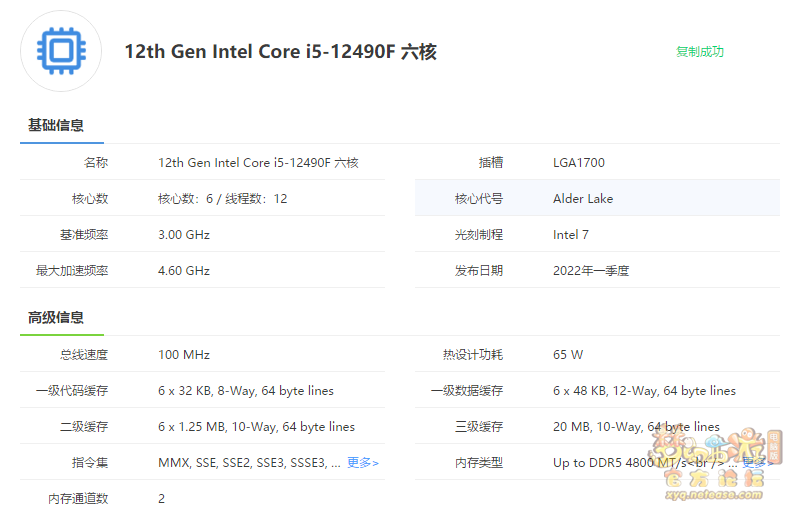794x507 pixels.
Task: Click the 核心数 6 / 线程数 12 value
Action: [x=223, y=199]
